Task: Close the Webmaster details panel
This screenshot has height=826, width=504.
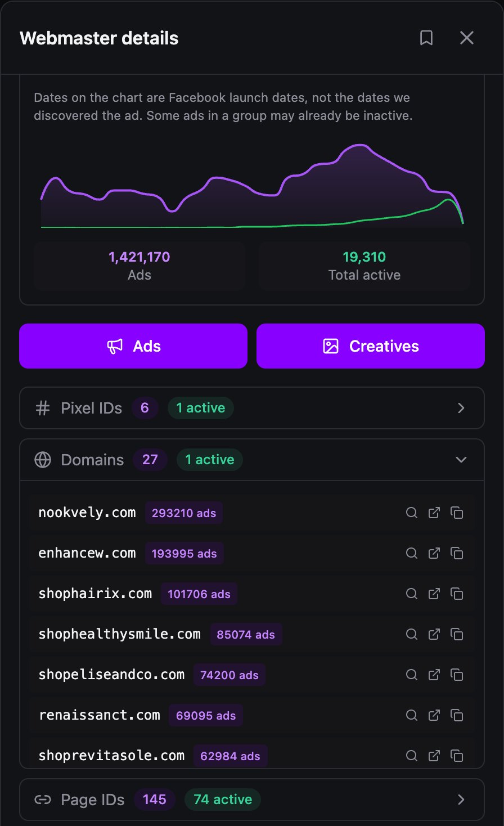Action: tap(467, 38)
